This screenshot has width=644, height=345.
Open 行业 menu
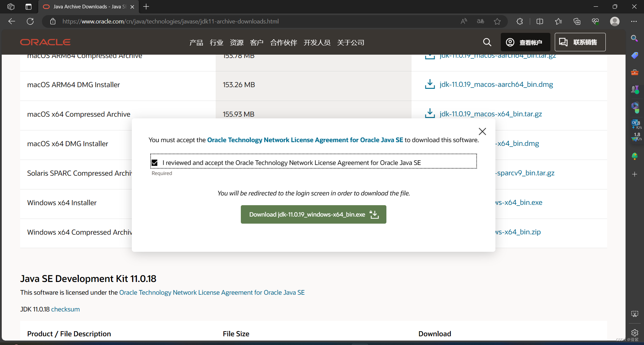tap(216, 43)
